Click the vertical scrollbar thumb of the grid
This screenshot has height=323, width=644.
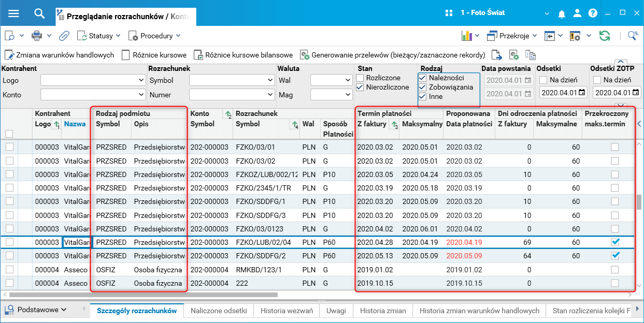click(639, 201)
